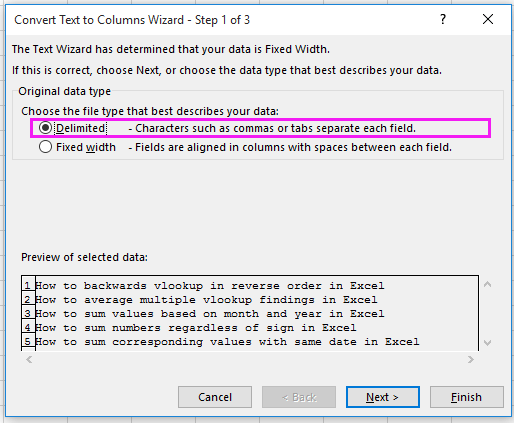The height and width of the screenshot is (423, 514).
Task: Click the Cancel button
Action: pos(215,397)
